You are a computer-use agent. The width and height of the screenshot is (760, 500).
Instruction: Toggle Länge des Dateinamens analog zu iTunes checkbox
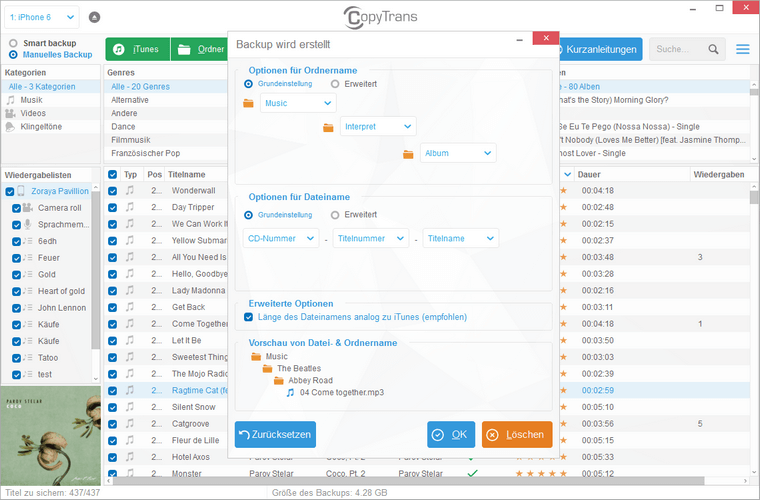249,317
